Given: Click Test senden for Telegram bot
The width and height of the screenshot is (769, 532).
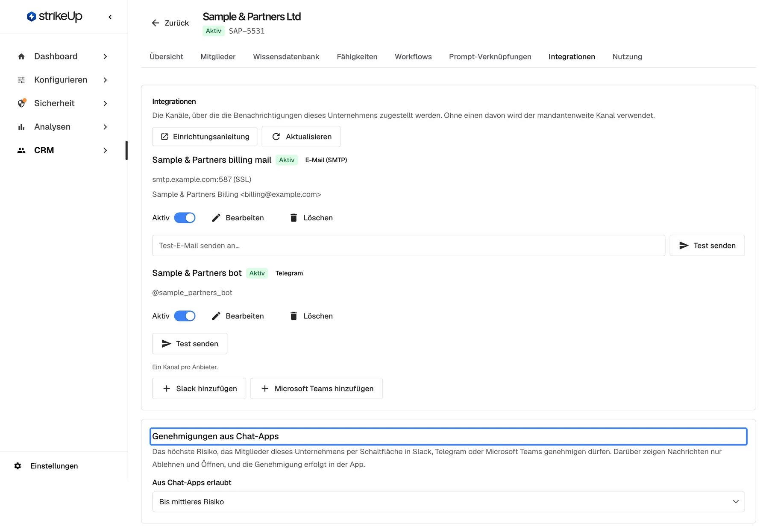Looking at the screenshot, I should coord(190,344).
